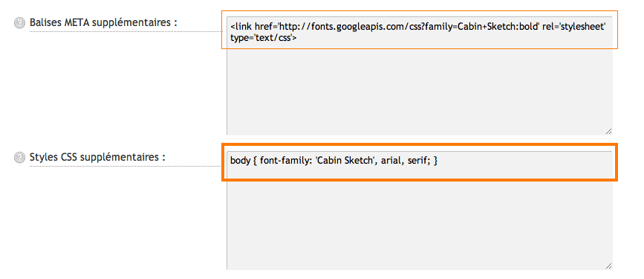This screenshot has height=279, width=644.
Task: Click the word 'body' in the CSS field
Action: [x=240, y=161]
